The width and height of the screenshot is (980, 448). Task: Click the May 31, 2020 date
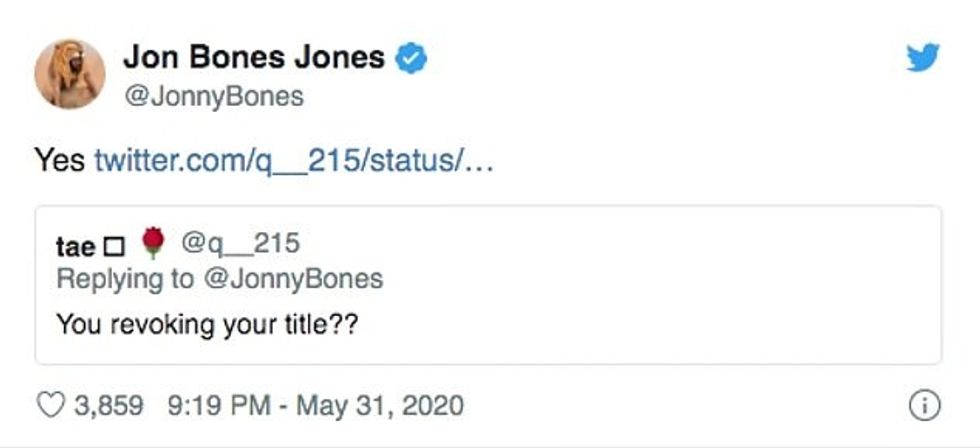click(x=383, y=405)
